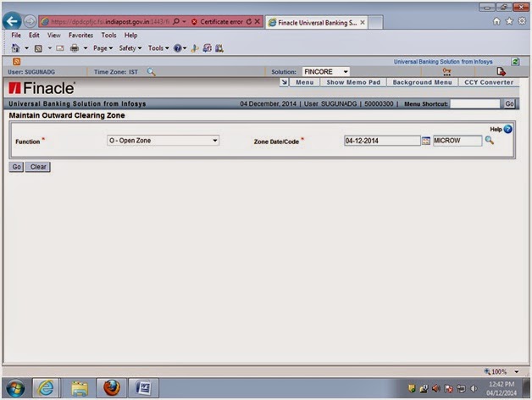The image size is (532, 400).
Task: Open the address bar search magnifier
Action: pos(176,21)
